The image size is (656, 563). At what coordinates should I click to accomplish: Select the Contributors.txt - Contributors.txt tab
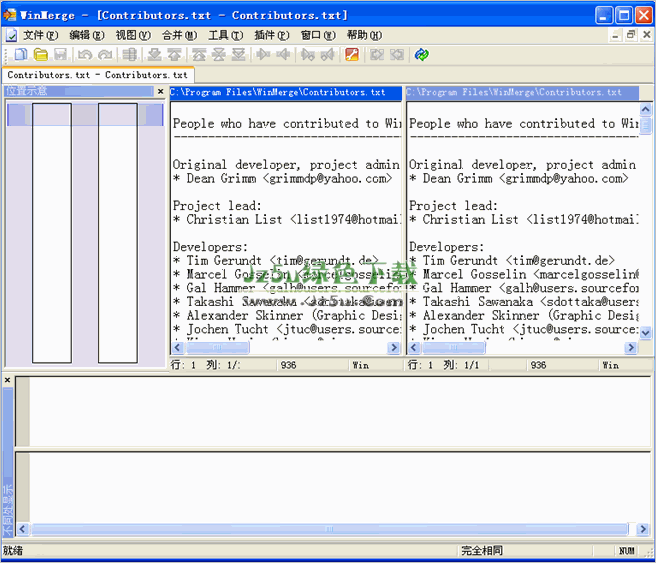[97, 75]
